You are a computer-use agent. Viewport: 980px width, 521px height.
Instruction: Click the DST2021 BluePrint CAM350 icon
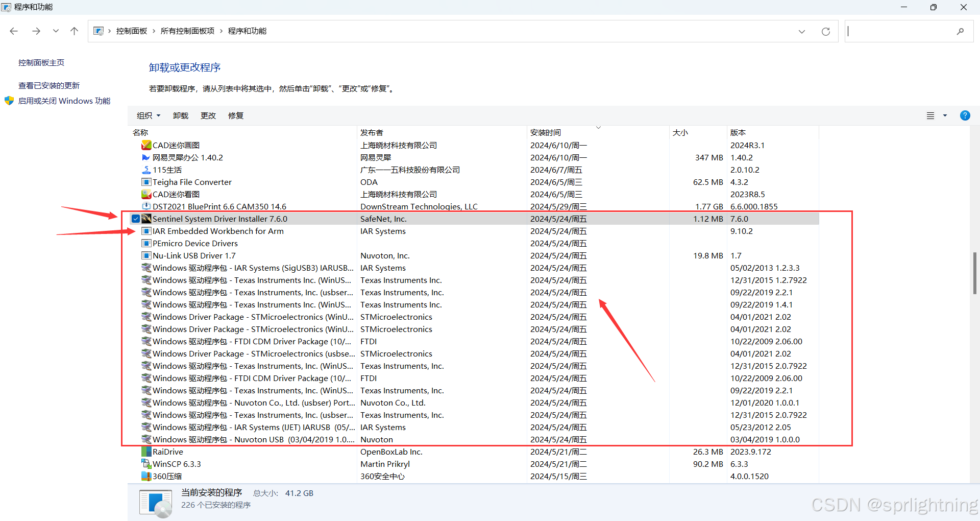coord(146,206)
